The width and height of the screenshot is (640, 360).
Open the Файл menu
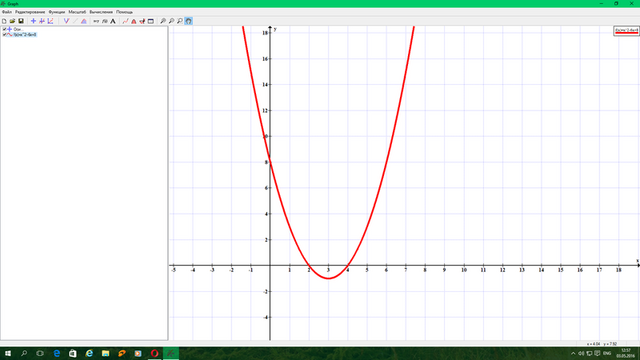pos(7,12)
